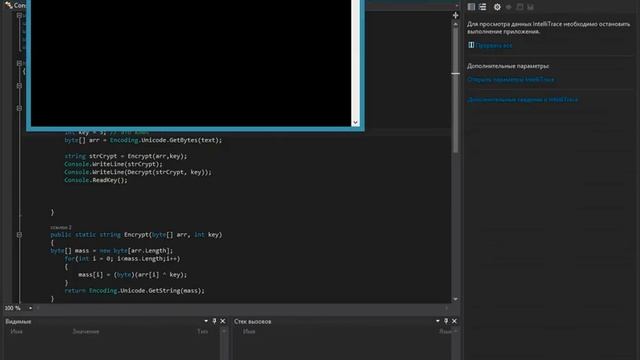Collapse the namespace outline region
The image size is (640, 360).
[19, 63]
